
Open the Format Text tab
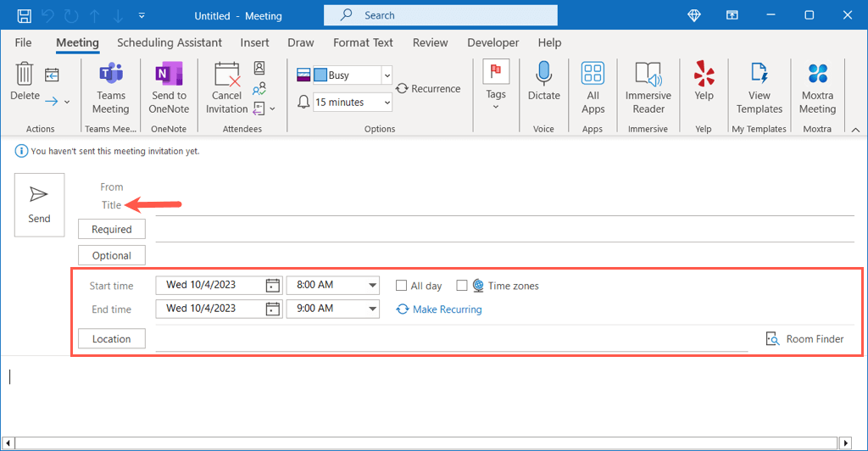(363, 42)
